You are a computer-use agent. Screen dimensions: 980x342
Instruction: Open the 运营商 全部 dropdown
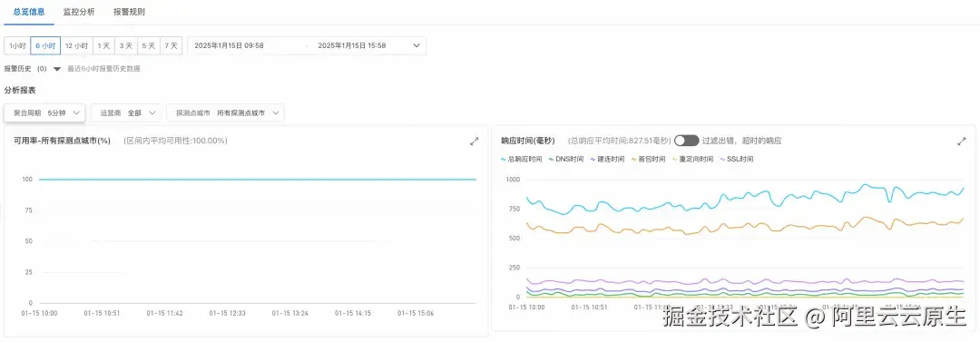tap(126, 113)
